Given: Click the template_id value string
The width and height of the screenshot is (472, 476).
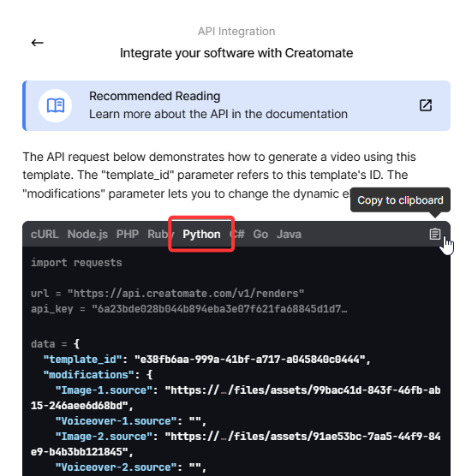Looking at the screenshot, I should pyautogui.click(x=253, y=360).
